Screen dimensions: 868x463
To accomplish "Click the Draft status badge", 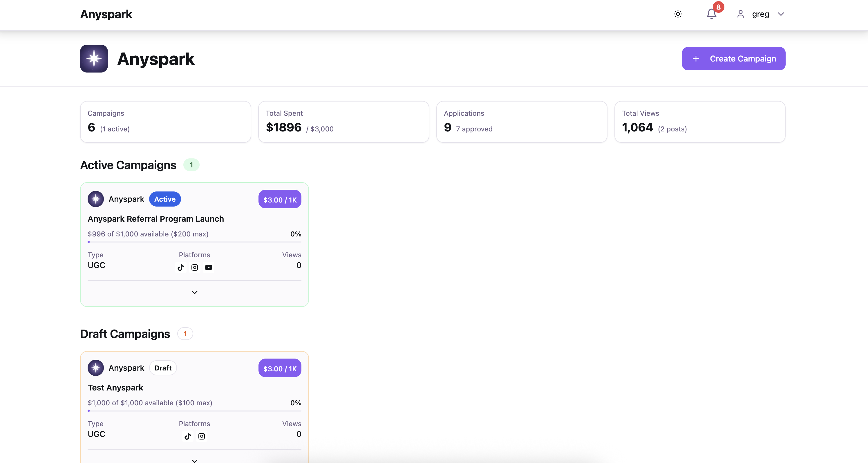I will (x=163, y=368).
